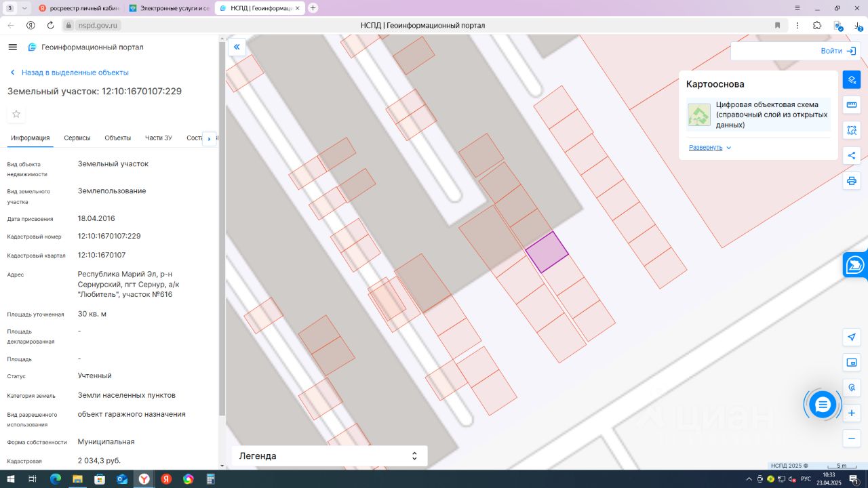Click the highlighted purple parcel on map

547,252
